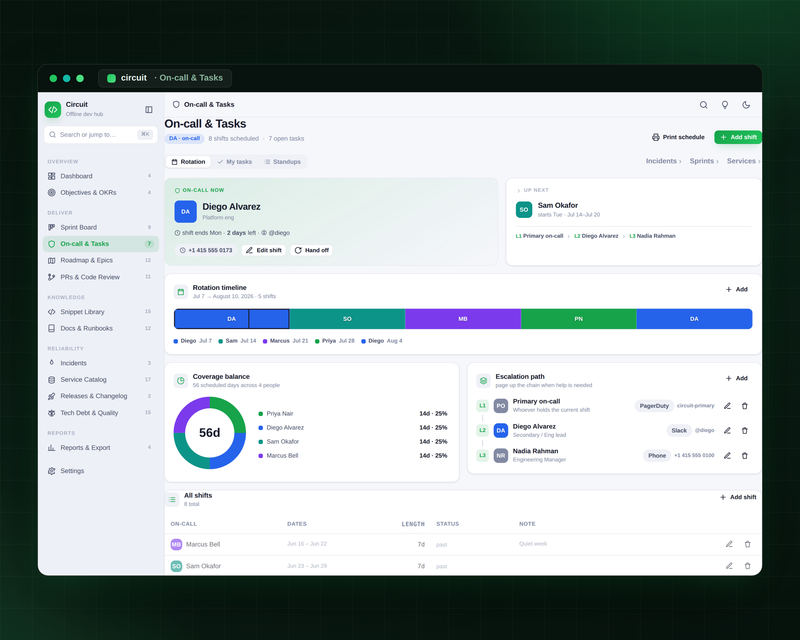This screenshot has width=800, height=640.
Task: Select PN segment on rotation timeline
Action: coord(579,319)
